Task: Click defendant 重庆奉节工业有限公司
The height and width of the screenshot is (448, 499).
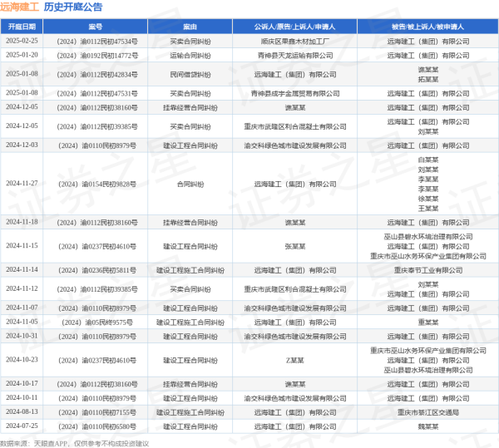Action: 427,270
